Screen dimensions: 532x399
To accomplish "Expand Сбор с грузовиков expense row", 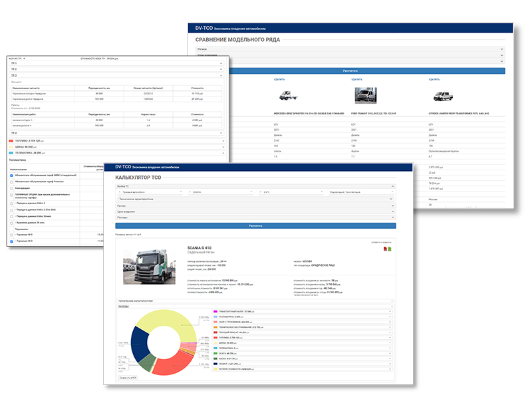I will [x=303, y=322].
